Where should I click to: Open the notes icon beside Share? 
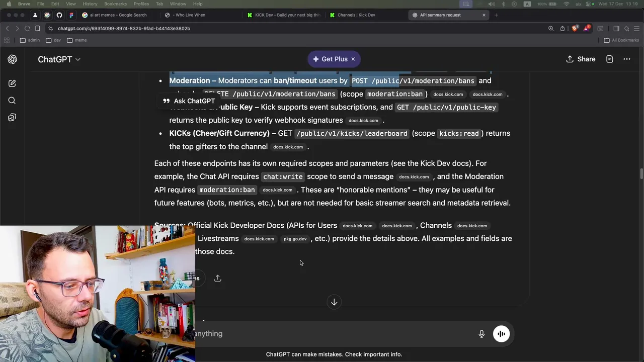[x=609, y=59]
